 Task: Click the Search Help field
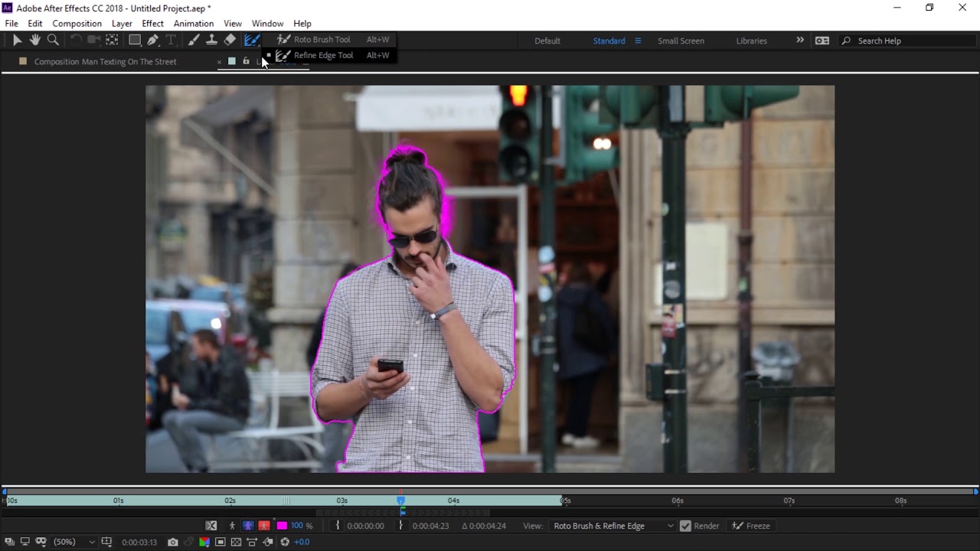click(906, 41)
